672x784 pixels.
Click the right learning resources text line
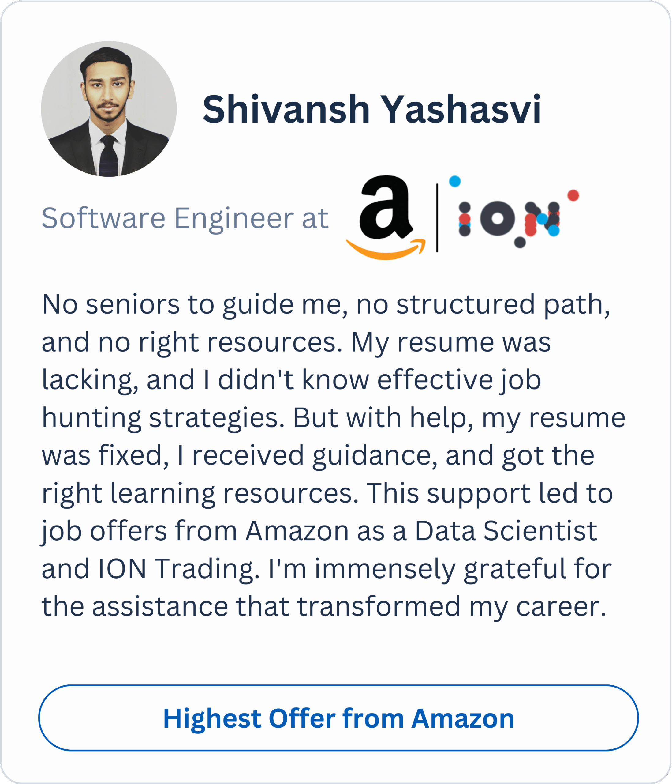(x=200, y=493)
